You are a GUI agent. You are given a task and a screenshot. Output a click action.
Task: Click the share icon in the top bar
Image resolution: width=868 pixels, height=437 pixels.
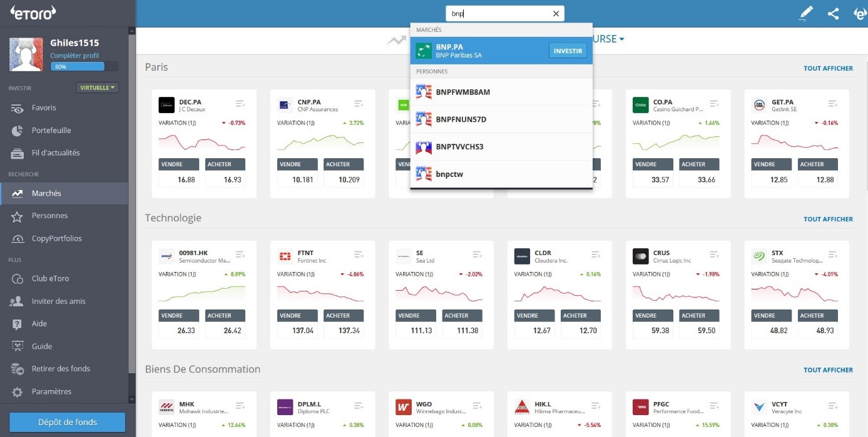click(x=833, y=13)
